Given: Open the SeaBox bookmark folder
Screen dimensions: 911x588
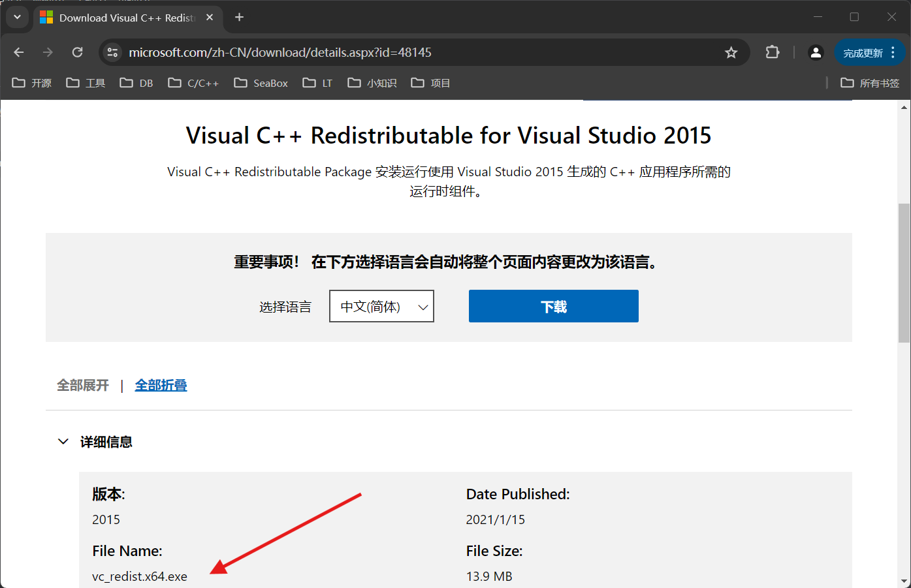Looking at the screenshot, I should click(x=261, y=83).
